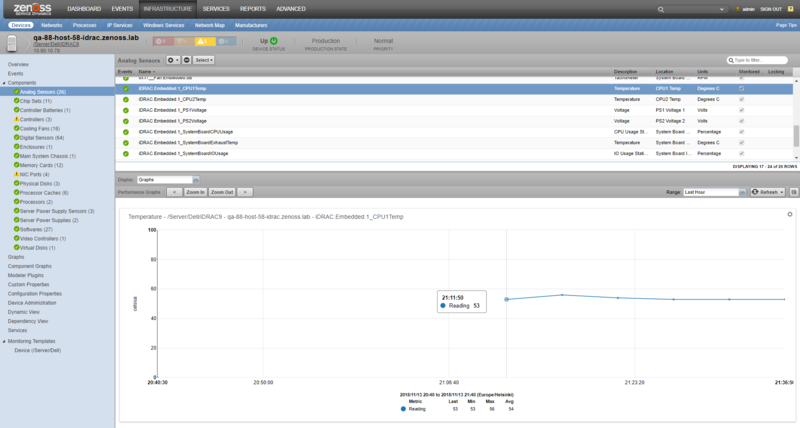Toggle Monitored checkbox for PS2 Voltage 2 row

point(741,121)
